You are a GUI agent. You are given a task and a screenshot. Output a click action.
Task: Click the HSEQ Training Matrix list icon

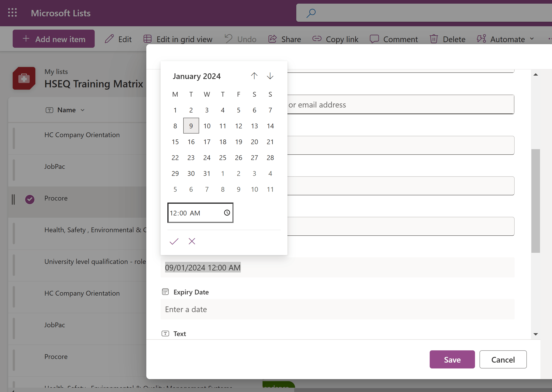pos(24,79)
